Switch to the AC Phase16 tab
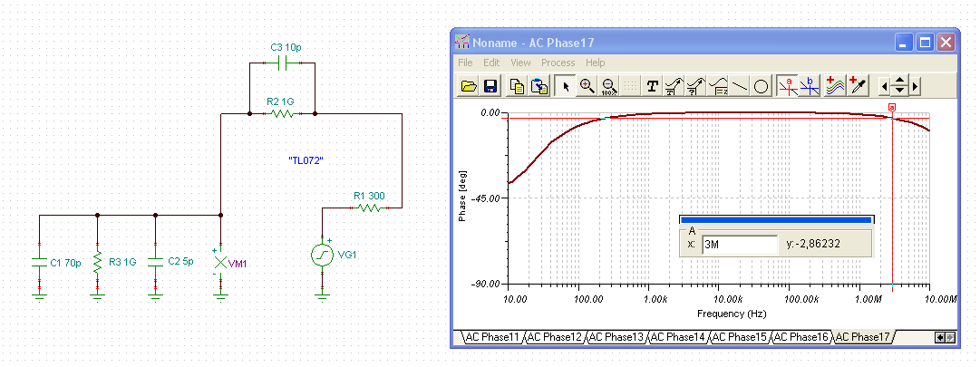 point(802,337)
